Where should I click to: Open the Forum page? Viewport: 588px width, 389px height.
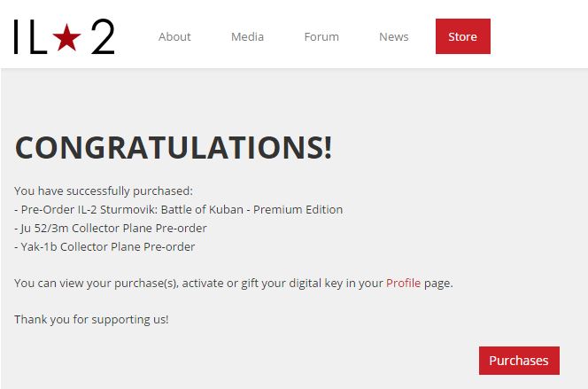[x=321, y=36]
